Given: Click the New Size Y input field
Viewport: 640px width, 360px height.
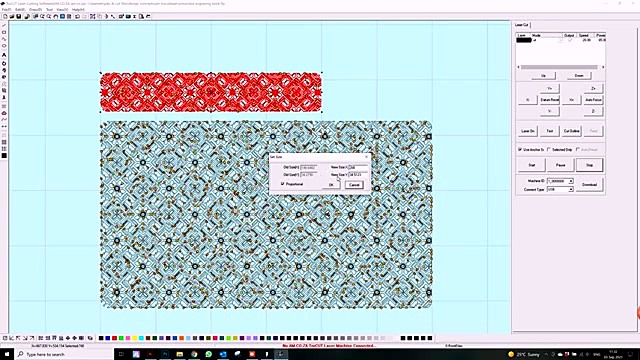Looking at the screenshot, I should tap(358, 175).
